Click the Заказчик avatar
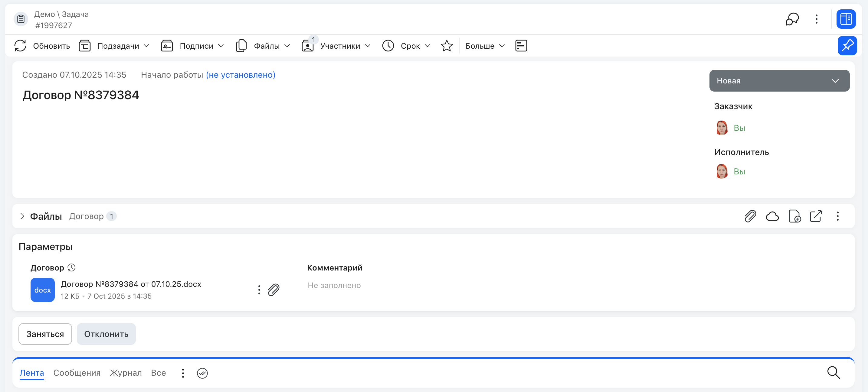This screenshot has height=392, width=868. pyautogui.click(x=722, y=128)
